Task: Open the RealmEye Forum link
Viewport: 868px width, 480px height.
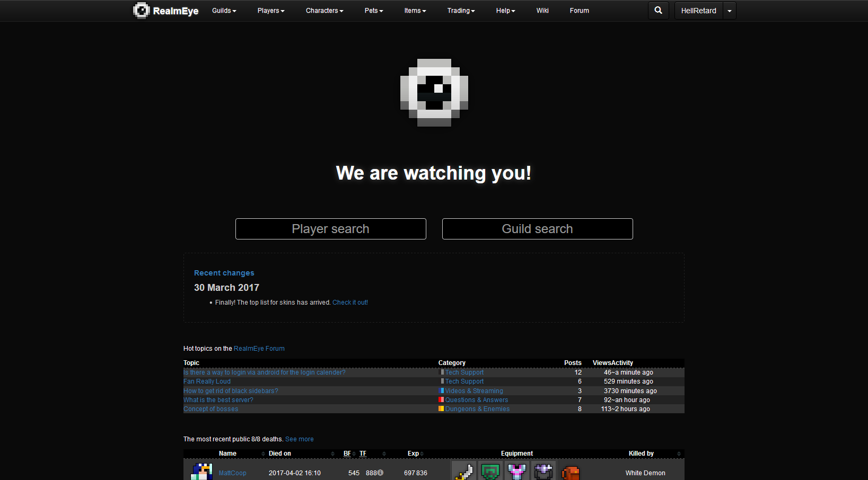Action: (x=259, y=349)
